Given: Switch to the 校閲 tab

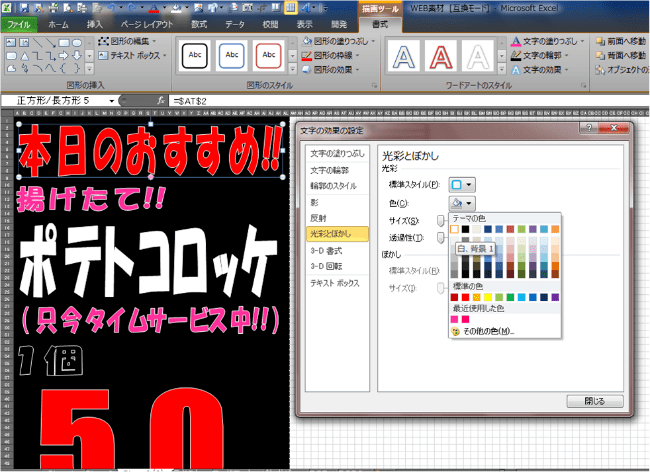Looking at the screenshot, I should pyautogui.click(x=270, y=24).
